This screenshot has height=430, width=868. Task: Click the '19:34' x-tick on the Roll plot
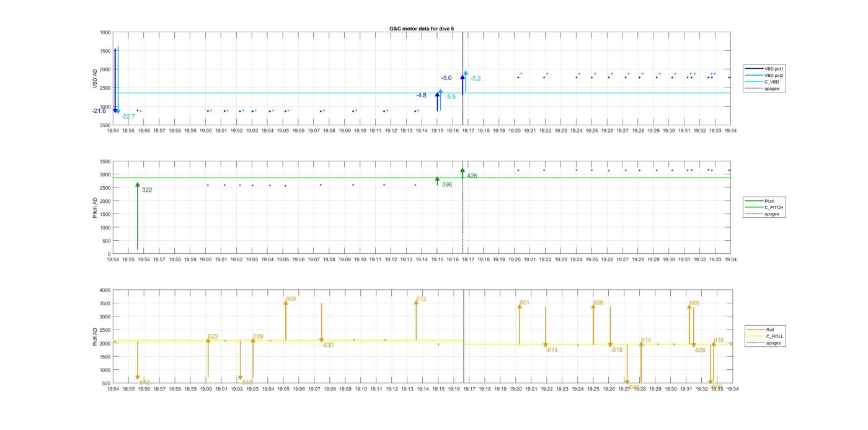[732, 389]
